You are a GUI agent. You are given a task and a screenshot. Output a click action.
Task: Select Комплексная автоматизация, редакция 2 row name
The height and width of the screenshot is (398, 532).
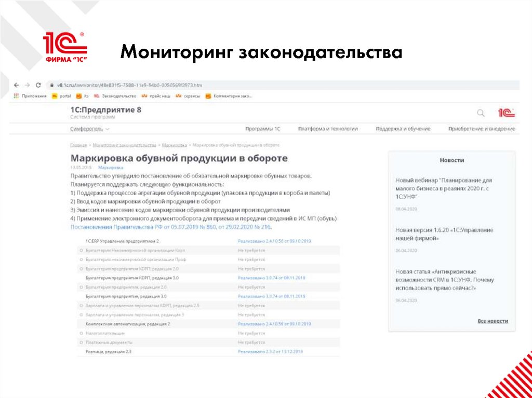(x=128, y=324)
